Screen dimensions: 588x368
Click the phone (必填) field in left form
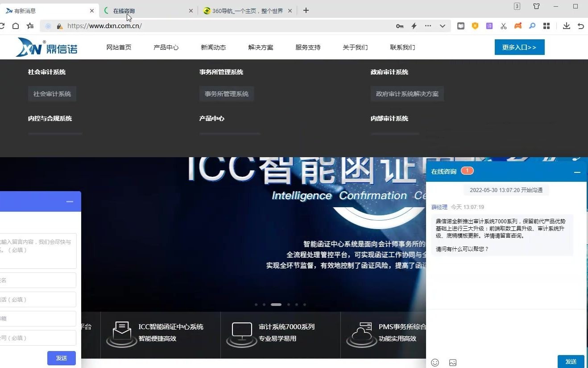[x=38, y=300]
